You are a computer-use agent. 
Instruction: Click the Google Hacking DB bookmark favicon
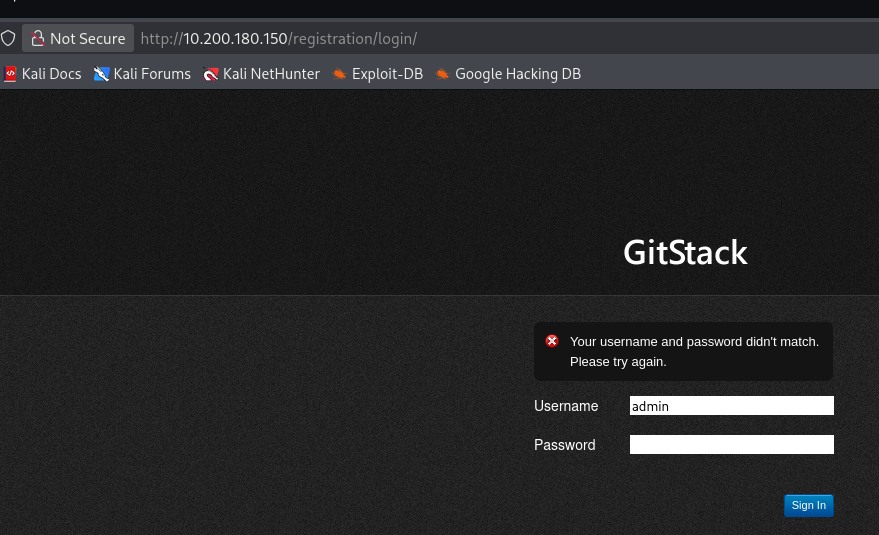442,74
